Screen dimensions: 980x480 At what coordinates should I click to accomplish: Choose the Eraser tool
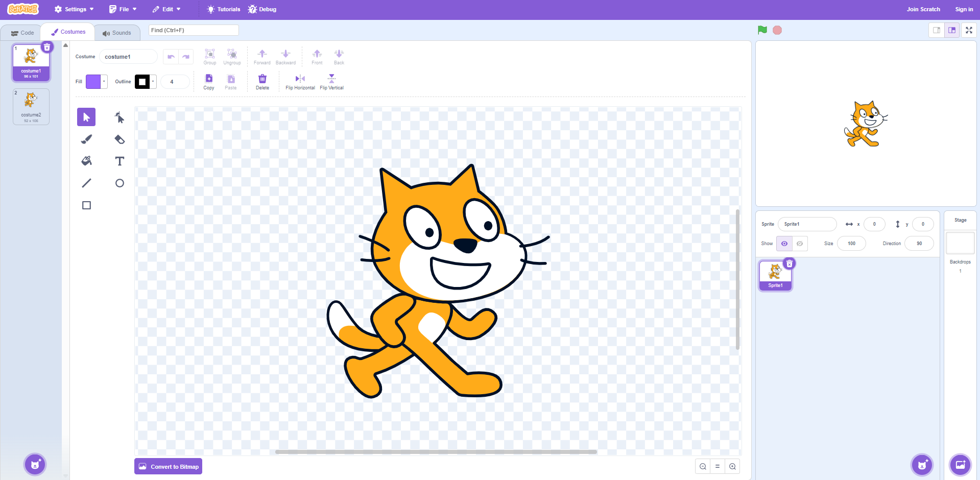pos(119,139)
